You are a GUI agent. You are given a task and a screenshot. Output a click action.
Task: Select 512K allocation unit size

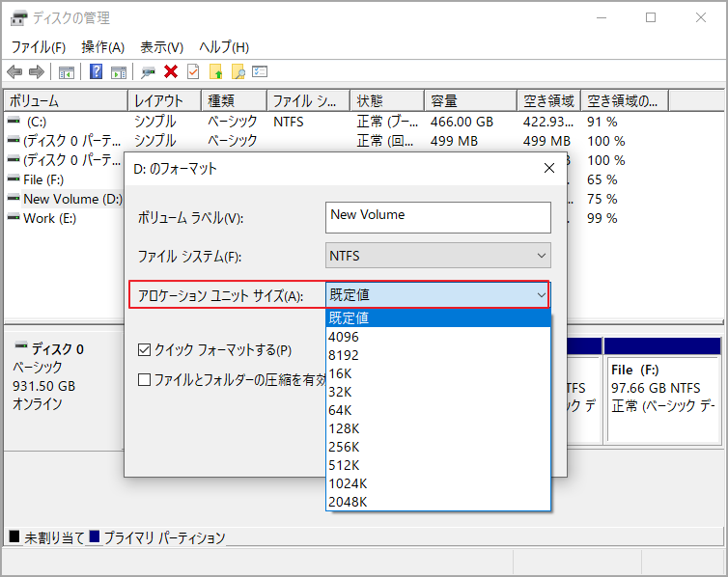[x=438, y=465]
